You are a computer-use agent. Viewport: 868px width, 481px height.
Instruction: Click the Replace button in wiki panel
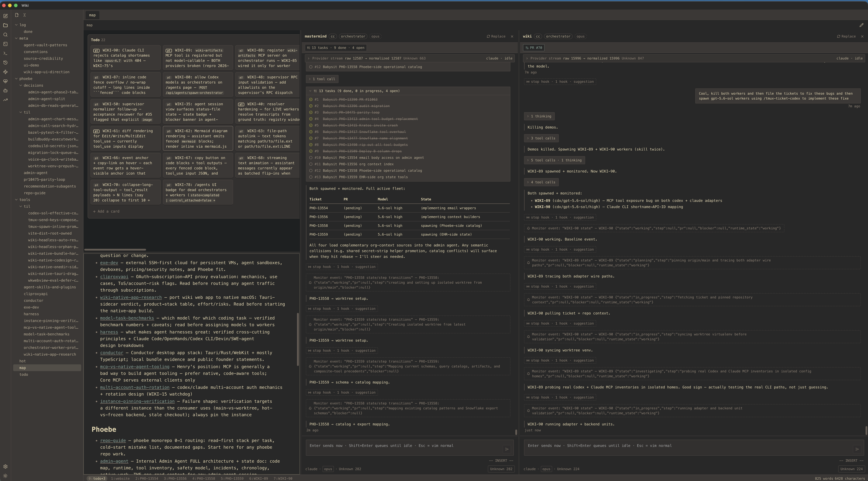[846, 36]
